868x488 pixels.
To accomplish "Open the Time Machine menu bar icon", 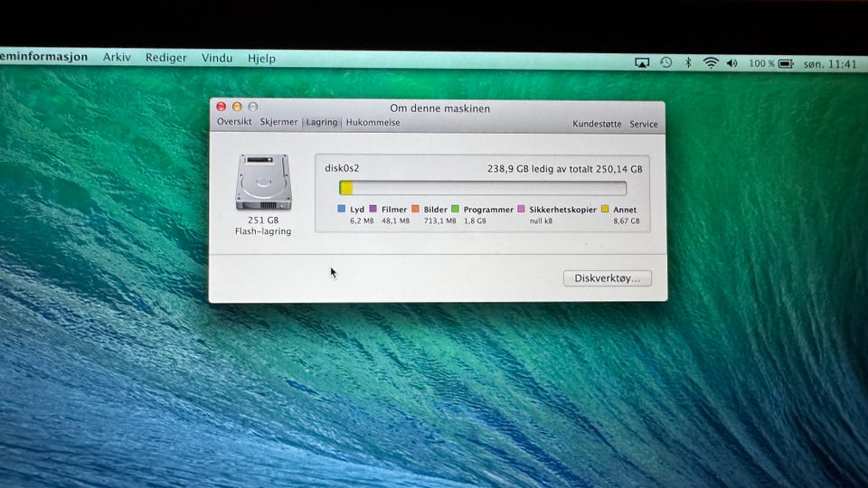I will point(666,62).
